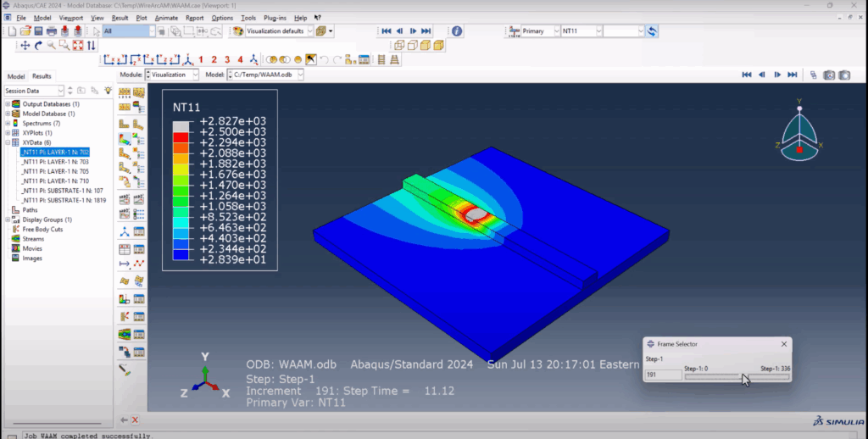Image resolution: width=868 pixels, height=439 pixels.
Task: Click the red X cancel icon below viewport
Action: tap(135, 420)
